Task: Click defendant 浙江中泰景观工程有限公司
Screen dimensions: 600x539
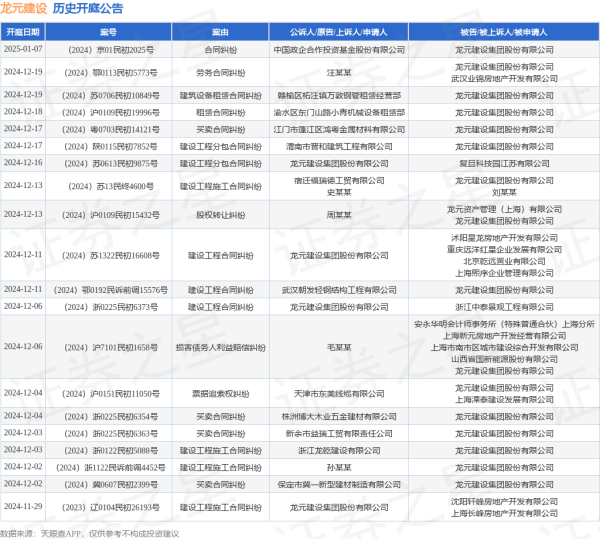Action: 504,307
